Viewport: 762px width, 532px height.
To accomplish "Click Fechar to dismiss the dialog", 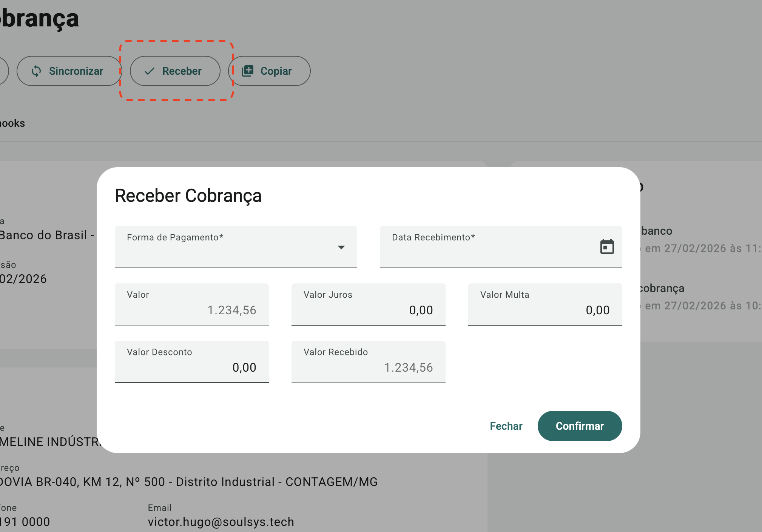I will 506,426.
